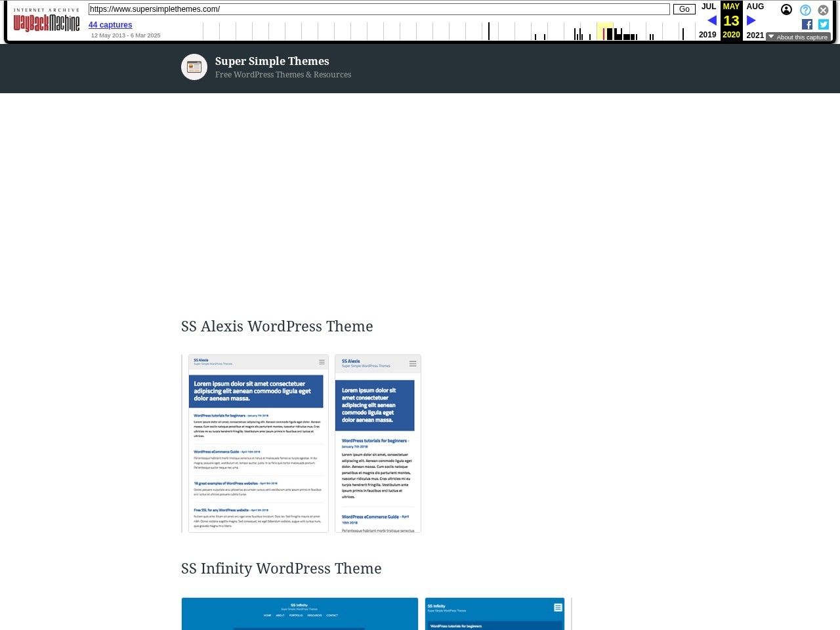Click the Wayback URL input field
Screen dimensions: 840x630
coord(379,9)
